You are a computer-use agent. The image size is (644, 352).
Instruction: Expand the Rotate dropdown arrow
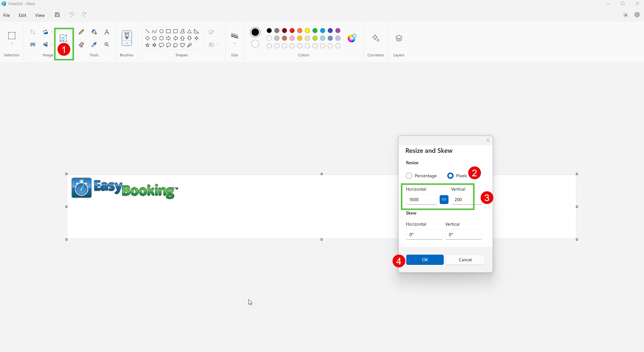[52, 32]
